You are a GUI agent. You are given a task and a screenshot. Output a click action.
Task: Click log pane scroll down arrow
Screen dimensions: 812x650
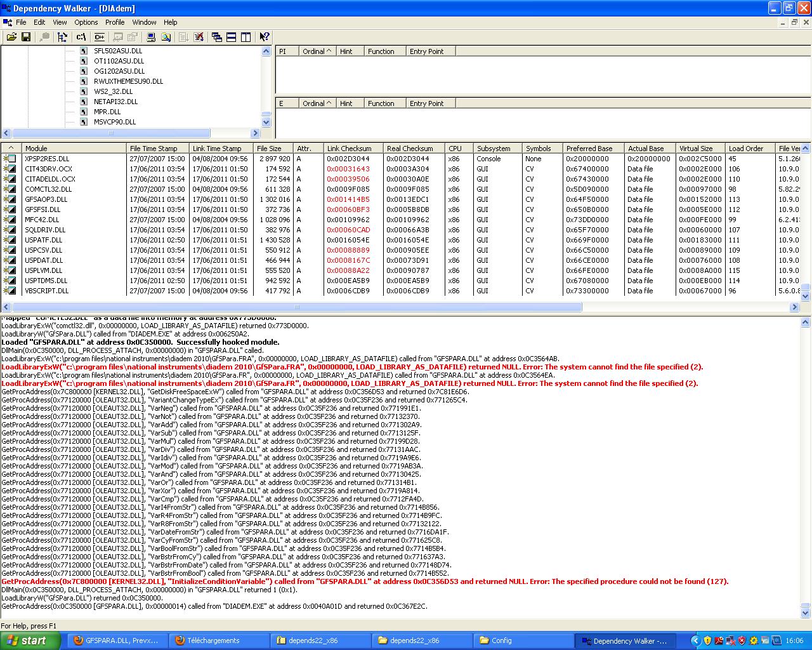pos(806,614)
